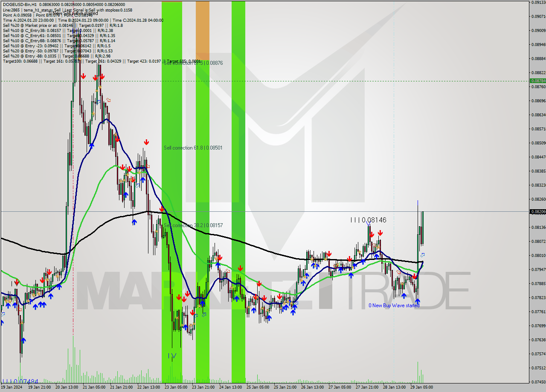This screenshot has width=546, height=392.
Task: Click the 'Sell correction 38.2 | 0.08157' label
Action: [193, 225]
